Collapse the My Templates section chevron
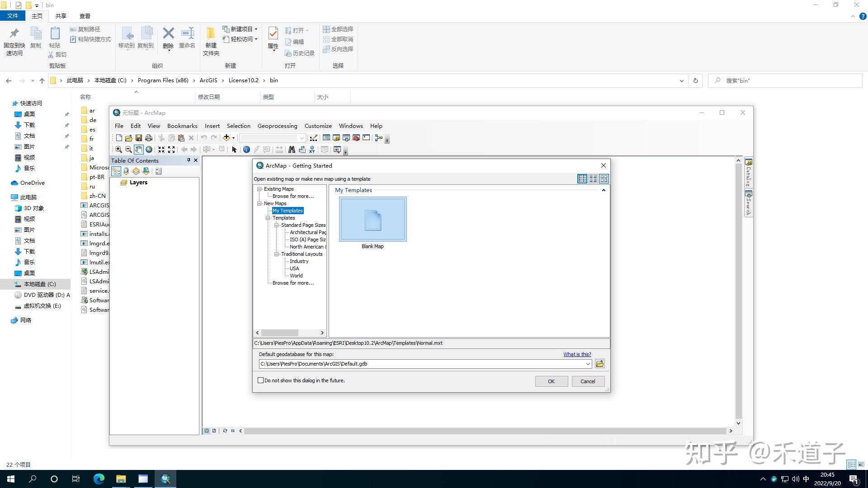Image resolution: width=868 pixels, height=488 pixels. [604, 190]
